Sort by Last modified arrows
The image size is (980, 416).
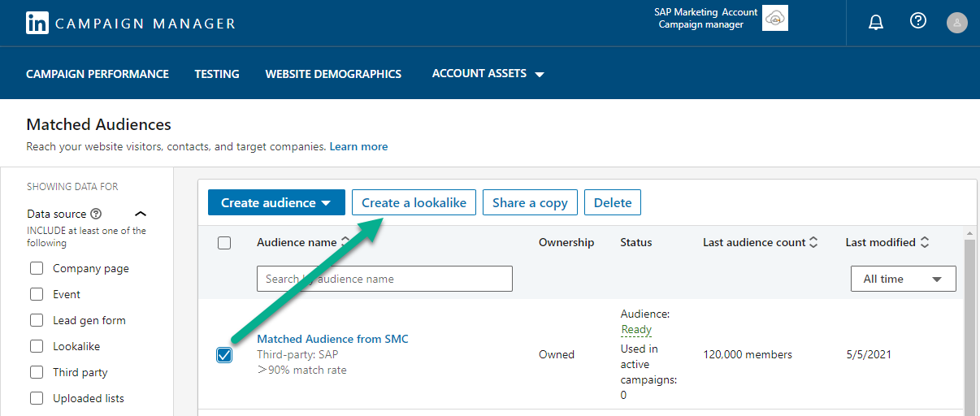925,242
